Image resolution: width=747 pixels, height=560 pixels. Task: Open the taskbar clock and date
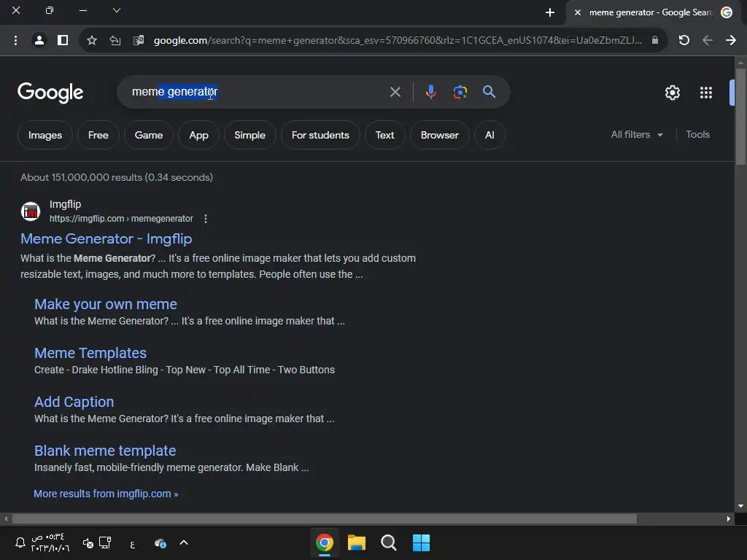pos(50,542)
